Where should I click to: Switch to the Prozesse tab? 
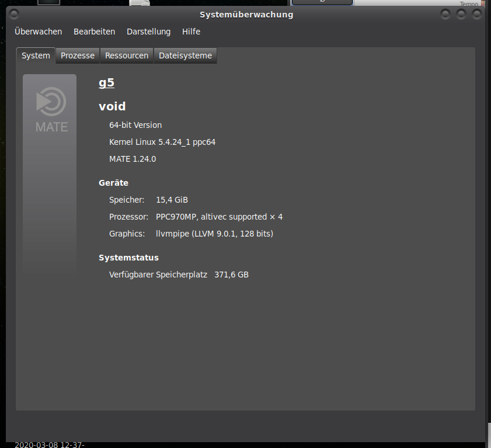77,55
